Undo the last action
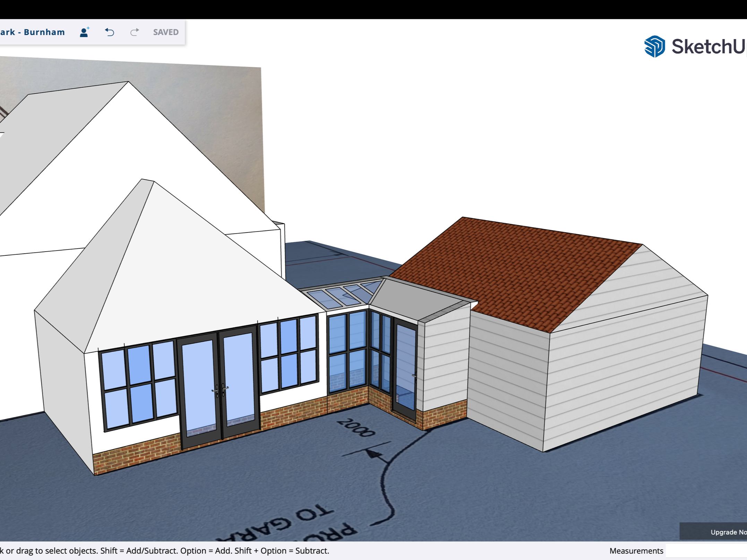Image resolution: width=747 pixels, height=560 pixels. (110, 32)
